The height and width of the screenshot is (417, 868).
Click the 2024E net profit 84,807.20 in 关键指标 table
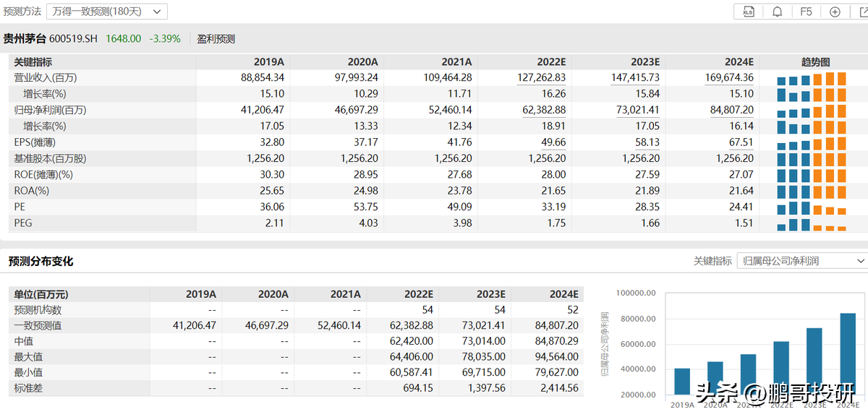(732, 110)
